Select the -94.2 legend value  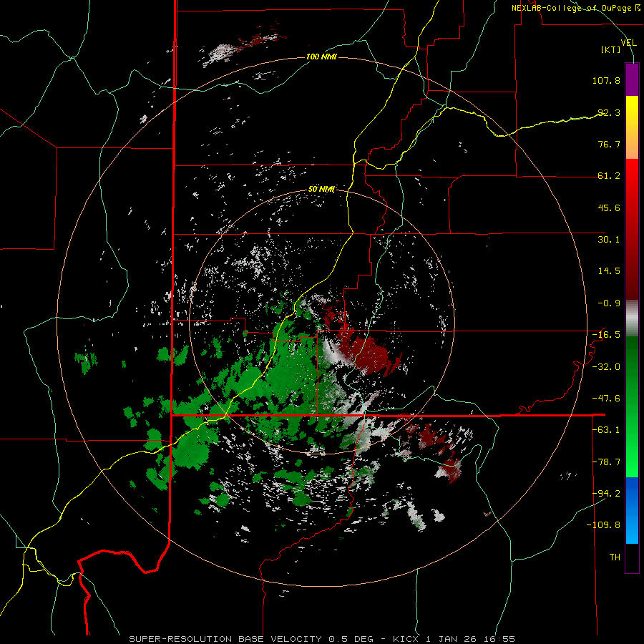tap(606, 493)
